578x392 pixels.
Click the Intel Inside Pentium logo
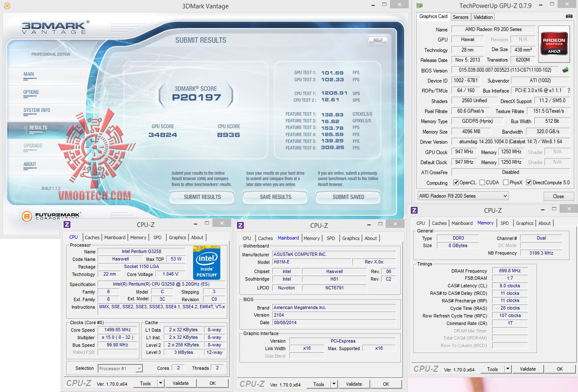206,263
